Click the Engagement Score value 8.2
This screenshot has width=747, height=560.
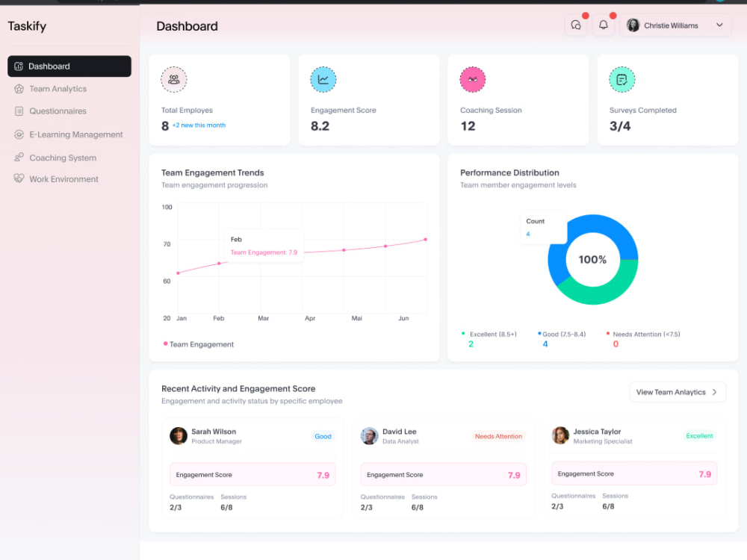[x=320, y=125]
